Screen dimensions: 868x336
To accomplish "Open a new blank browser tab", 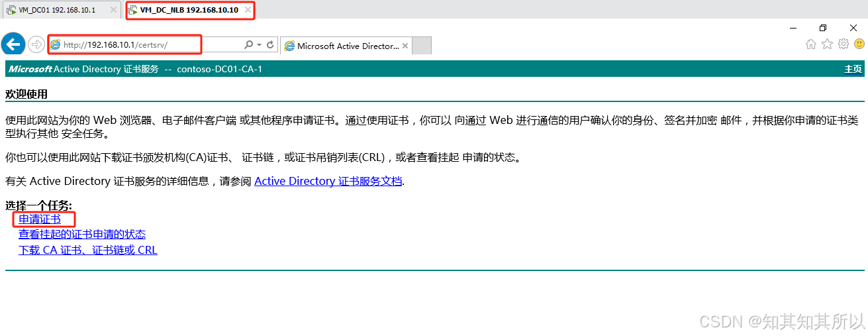I will (422, 46).
